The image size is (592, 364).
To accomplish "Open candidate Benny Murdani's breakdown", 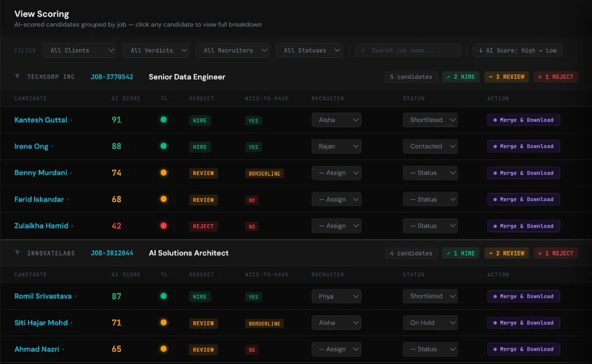I will 41,173.
